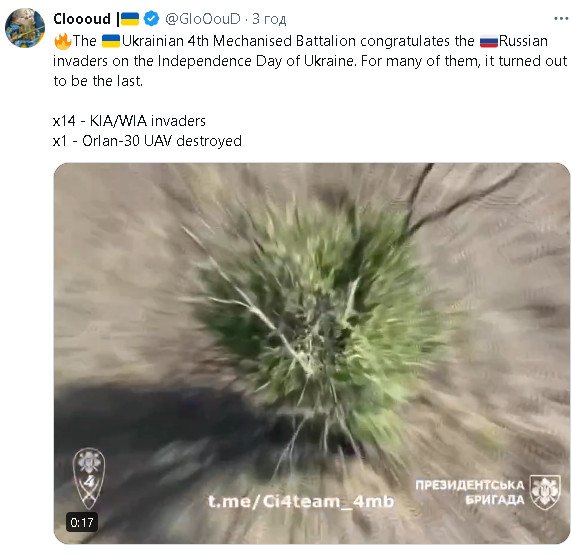Open the @GloOouD handle link
The image size is (572, 555).
(x=203, y=19)
